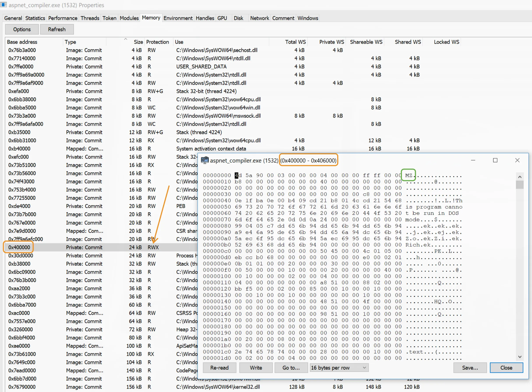Switch to the Modules tab
The width and height of the screenshot is (532, 392).
pyautogui.click(x=129, y=18)
